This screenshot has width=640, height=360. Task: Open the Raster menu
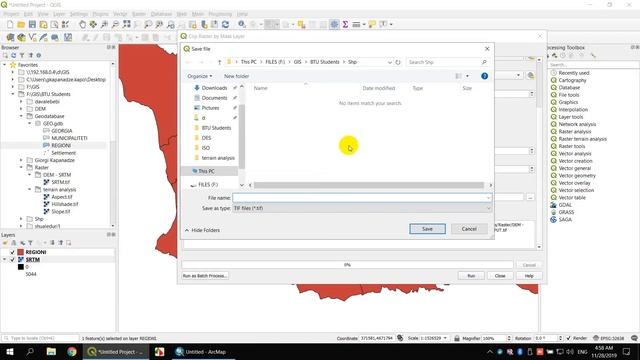139,14
